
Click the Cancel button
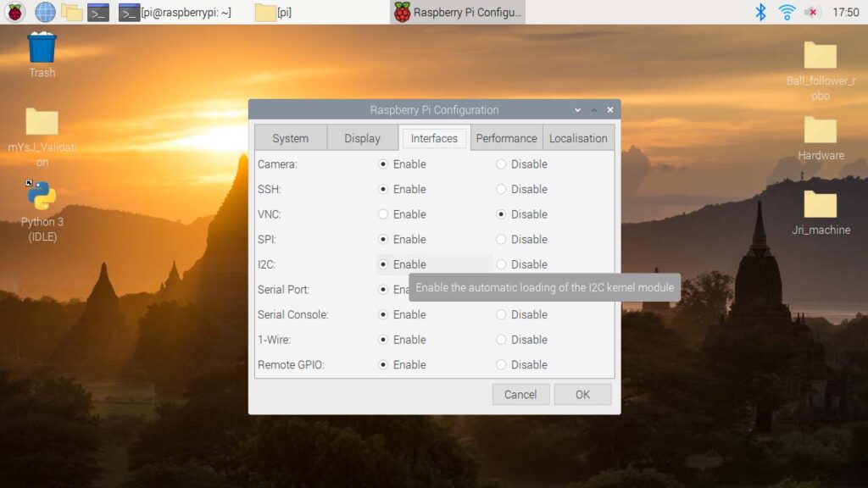(x=520, y=395)
